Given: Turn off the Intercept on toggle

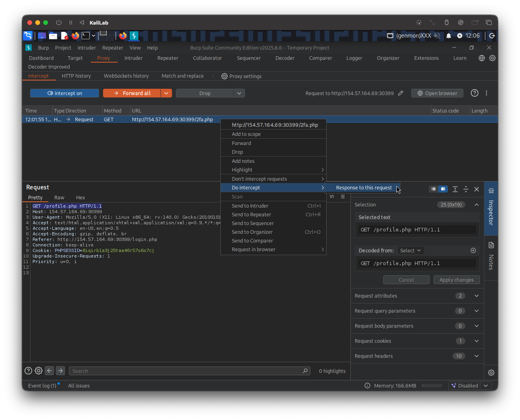Looking at the screenshot, I should tap(65, 93).
